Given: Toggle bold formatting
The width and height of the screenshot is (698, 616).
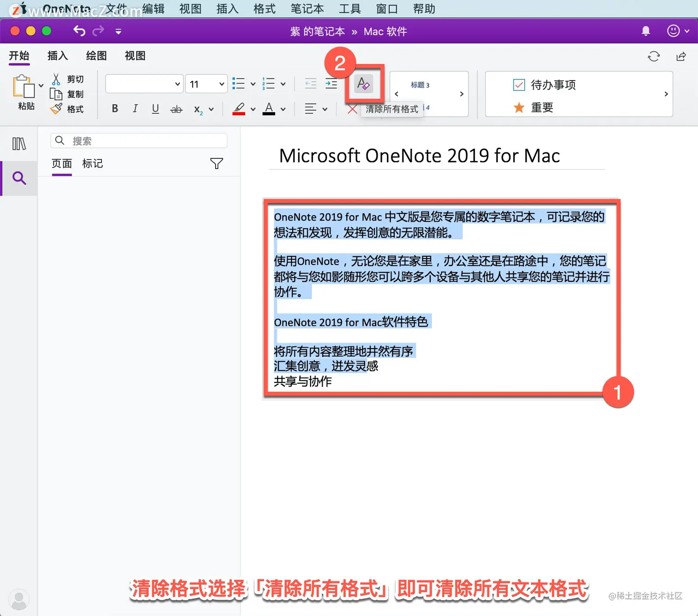Looking at the screenshot, I should pyautogui.click(x=115, y=109).
